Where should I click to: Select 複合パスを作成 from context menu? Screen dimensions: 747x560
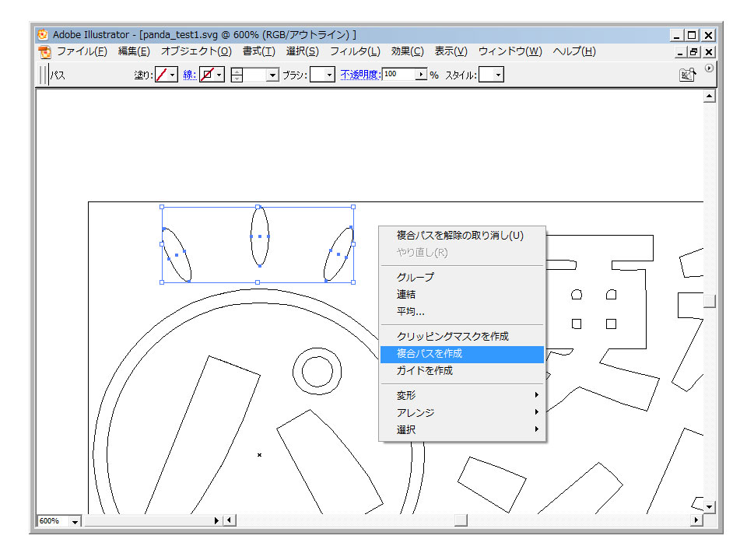tap(462, 354)
